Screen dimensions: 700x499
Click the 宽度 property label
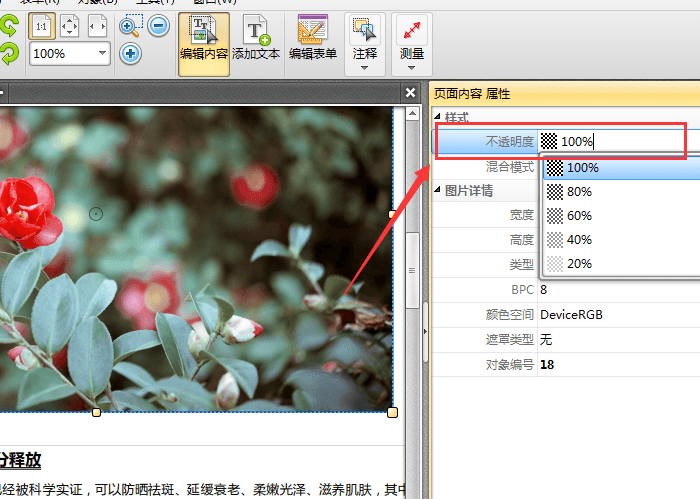pyautogui.click(x=522, y=215)
